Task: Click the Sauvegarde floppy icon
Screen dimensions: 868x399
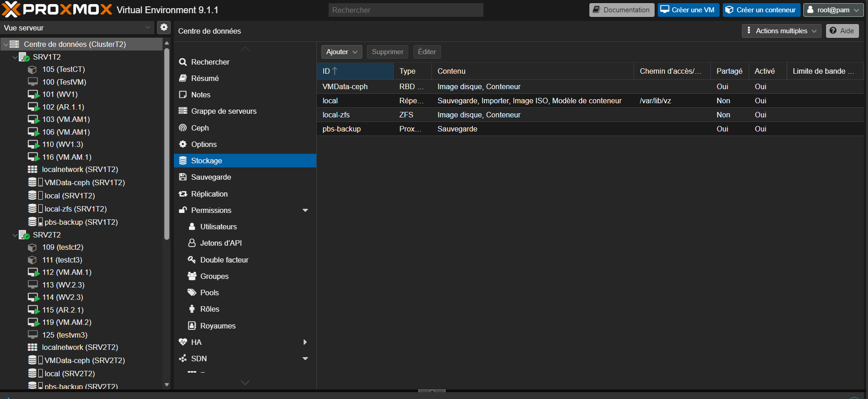Action: click(183, 177)
